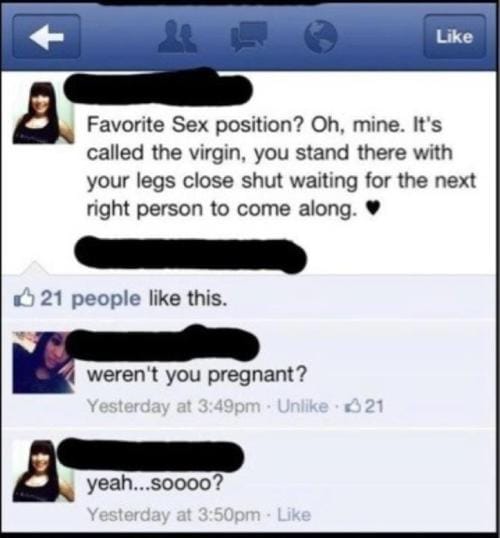This screenshot has height=538, width=500.
Task: Select the 'Yesterday at 3:49pm' timestamp
Action: [173, 407]
